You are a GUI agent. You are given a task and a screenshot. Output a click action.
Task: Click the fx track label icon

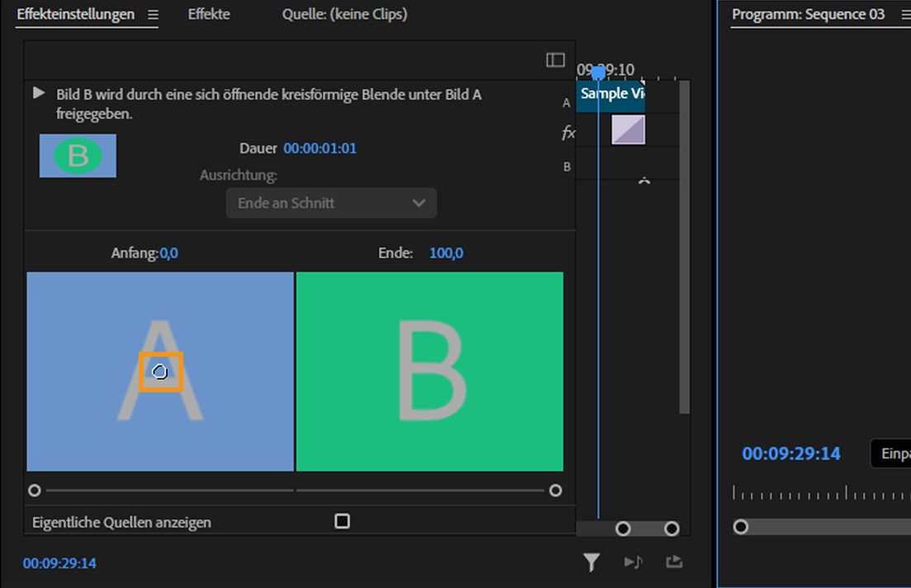coord(568,133)
